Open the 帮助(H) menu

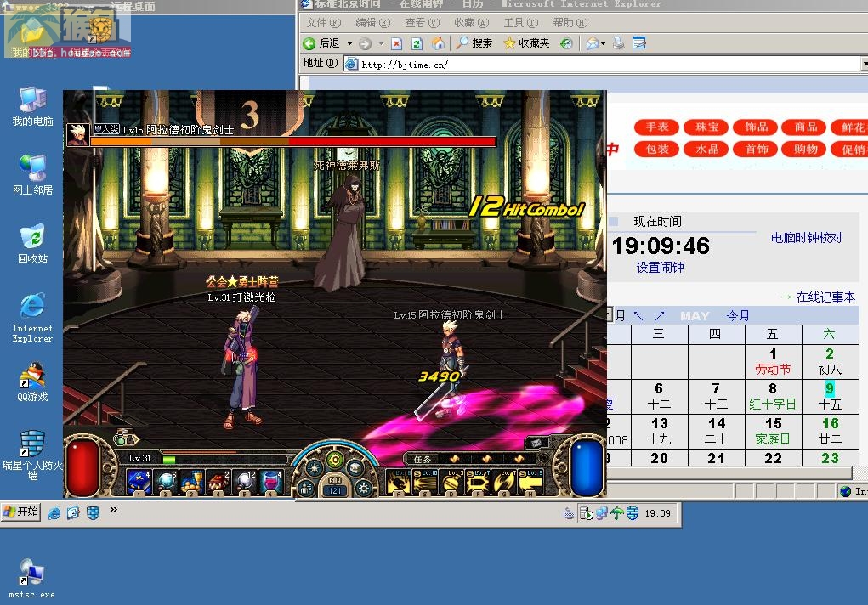pyautogui.click(x=570, y=23)
